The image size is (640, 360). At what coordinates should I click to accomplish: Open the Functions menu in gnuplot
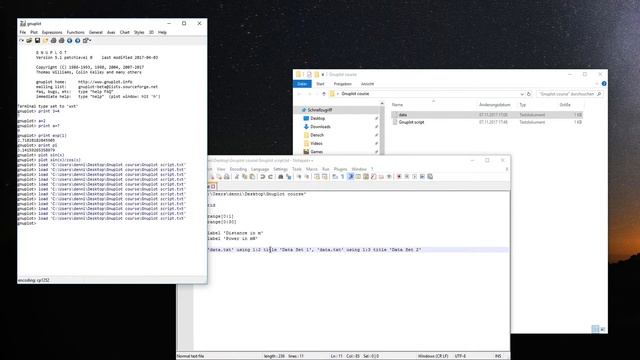[x=76, y=32]
